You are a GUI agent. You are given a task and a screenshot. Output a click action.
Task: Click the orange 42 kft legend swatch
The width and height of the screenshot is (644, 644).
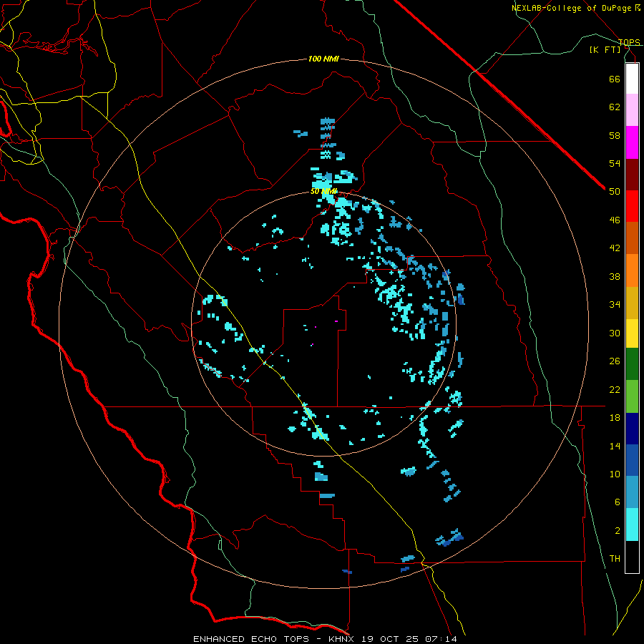(632, 270)
